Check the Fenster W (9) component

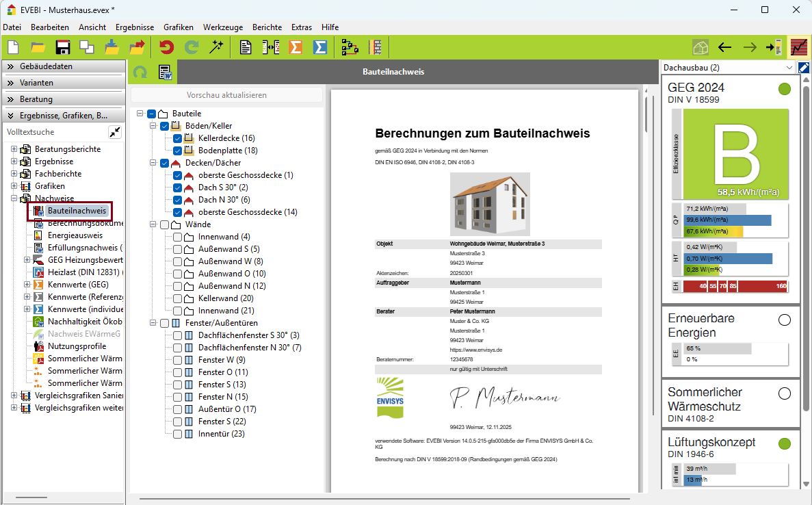click(176, 359)
